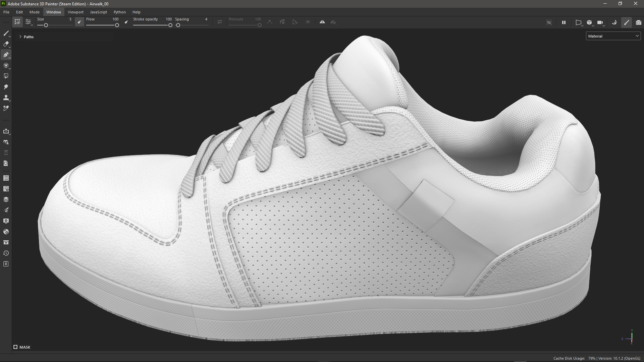Select the Smudge tool
Image resolution: width=644 pixels, height=362 pixels.
6,87
